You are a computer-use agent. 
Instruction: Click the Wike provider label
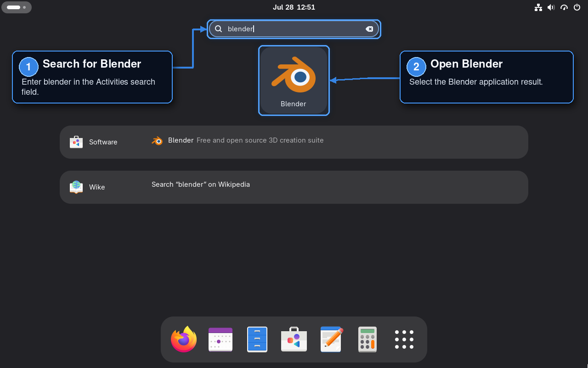(97, 187)
